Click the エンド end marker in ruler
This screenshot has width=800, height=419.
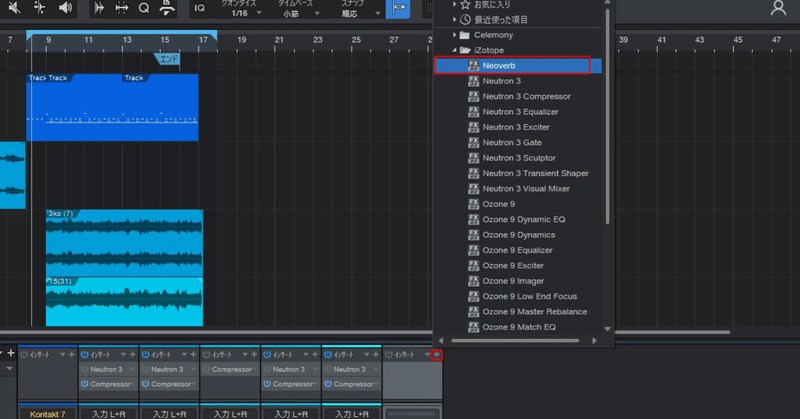168,59
